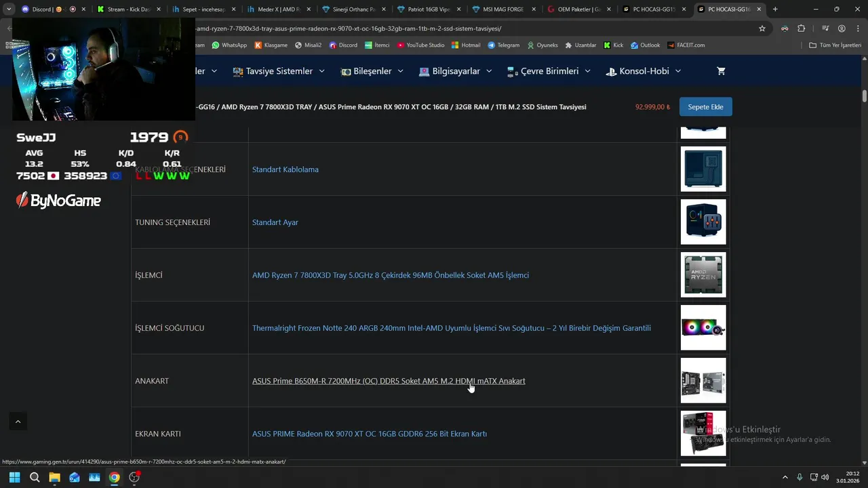Bookmark this page with the star icon
Viewport: 868px width, 488px height.
click(x=762, y=28)
